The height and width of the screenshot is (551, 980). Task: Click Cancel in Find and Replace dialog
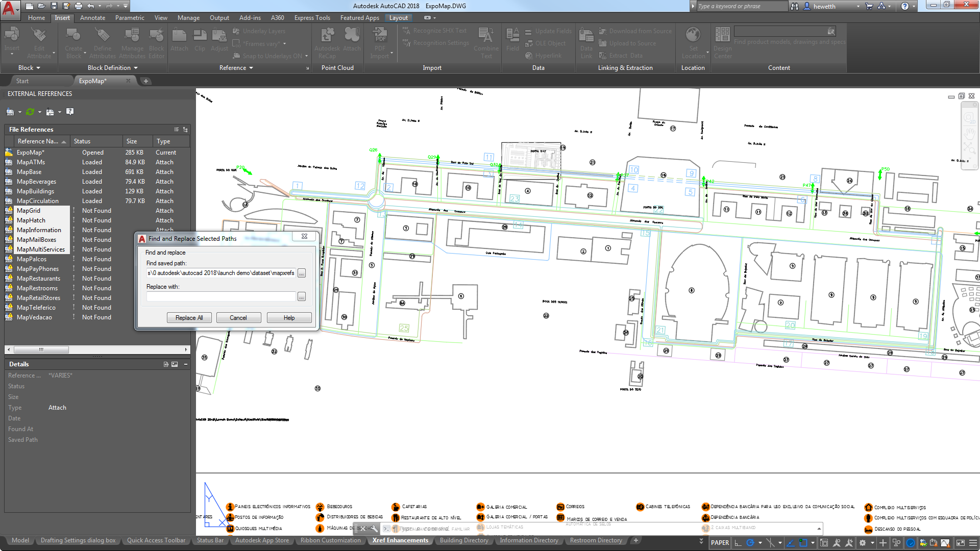coord(238,317)
